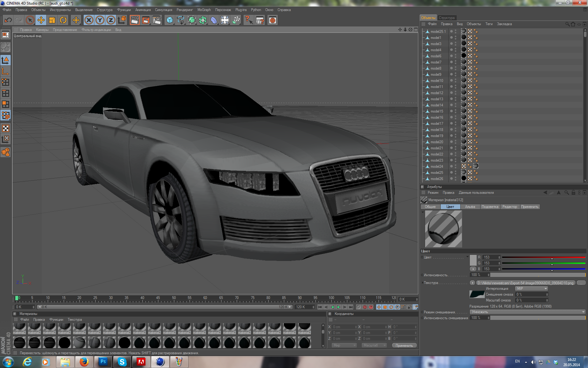Image resolution: width=588 pixels, height=368 pixels.
Task: Add a cube primitive object
Action: click(169, 20)
